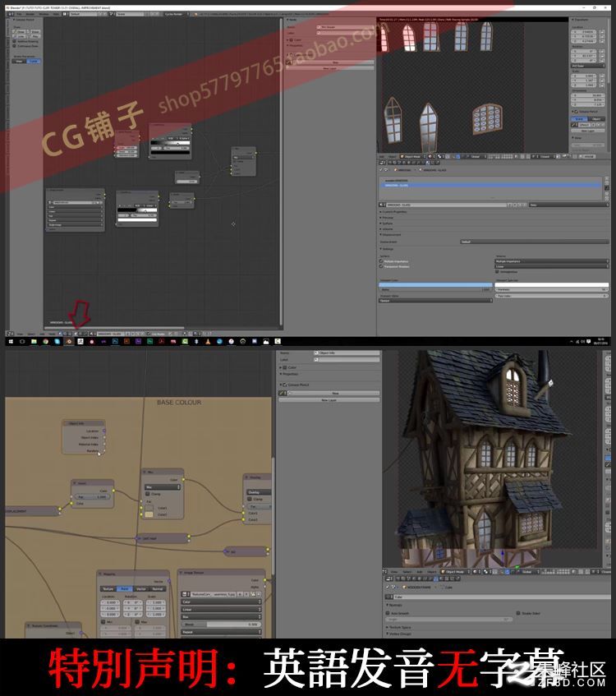
Task: Open the World properties tab above the material list
Action: point(404,163)
